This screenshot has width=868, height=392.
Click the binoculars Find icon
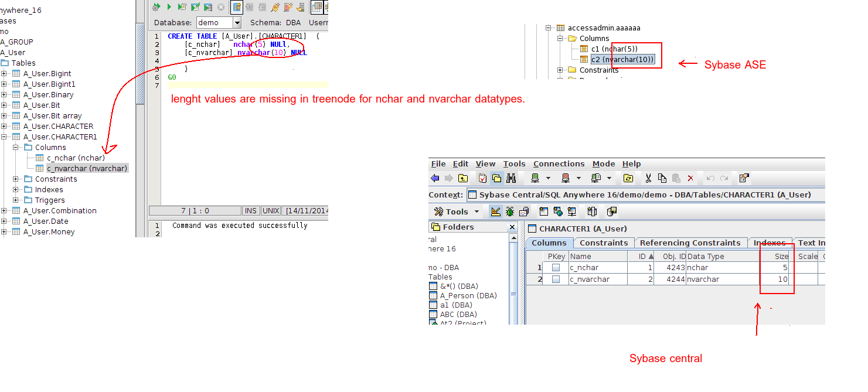pos(511,178)
